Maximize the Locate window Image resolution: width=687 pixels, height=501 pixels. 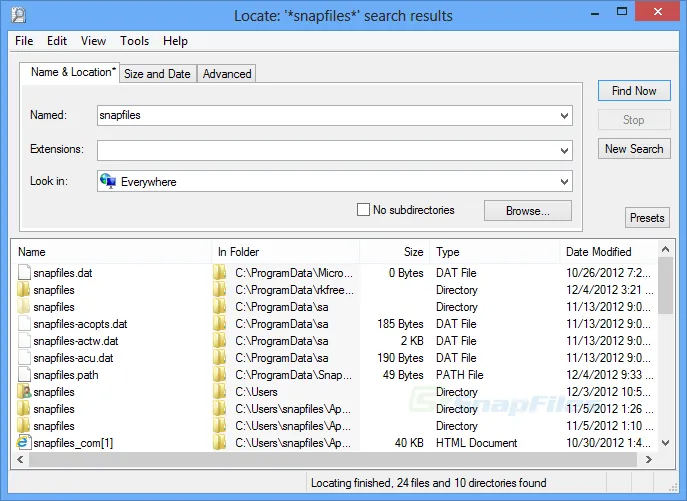click(621, 12)
